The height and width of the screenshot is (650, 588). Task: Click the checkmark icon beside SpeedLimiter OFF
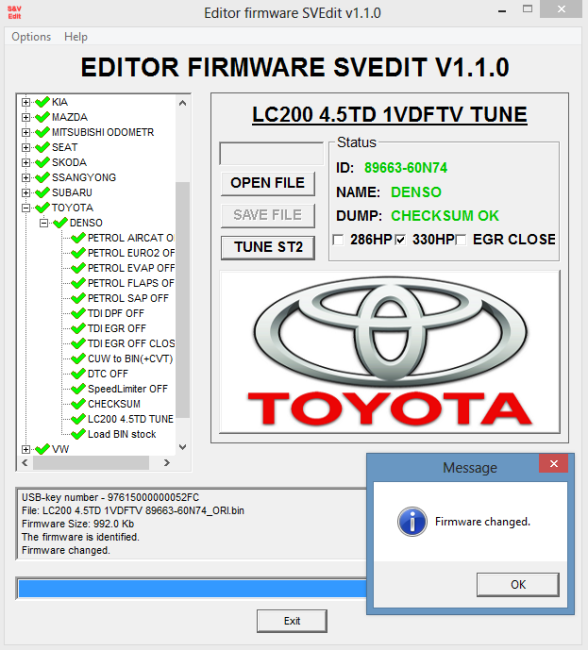click(78, 389)
